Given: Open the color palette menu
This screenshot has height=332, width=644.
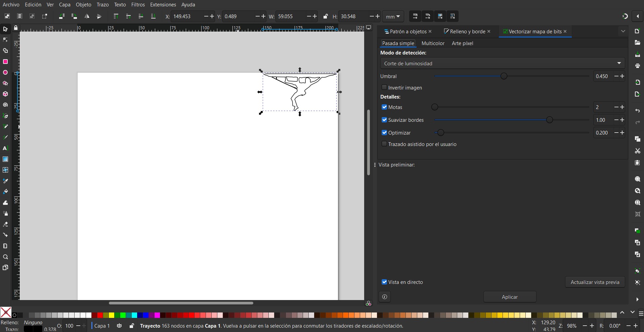Looking at the screenshot, I should point(641,313).
